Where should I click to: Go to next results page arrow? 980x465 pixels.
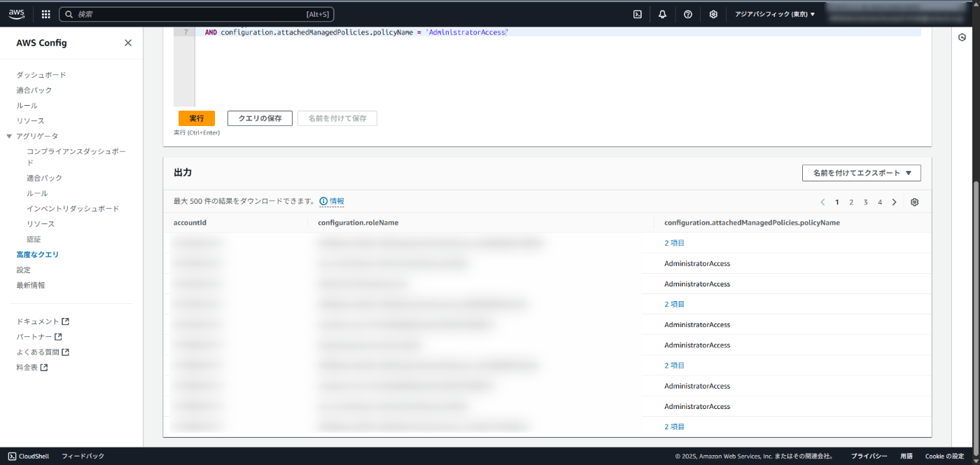point(895,202)
